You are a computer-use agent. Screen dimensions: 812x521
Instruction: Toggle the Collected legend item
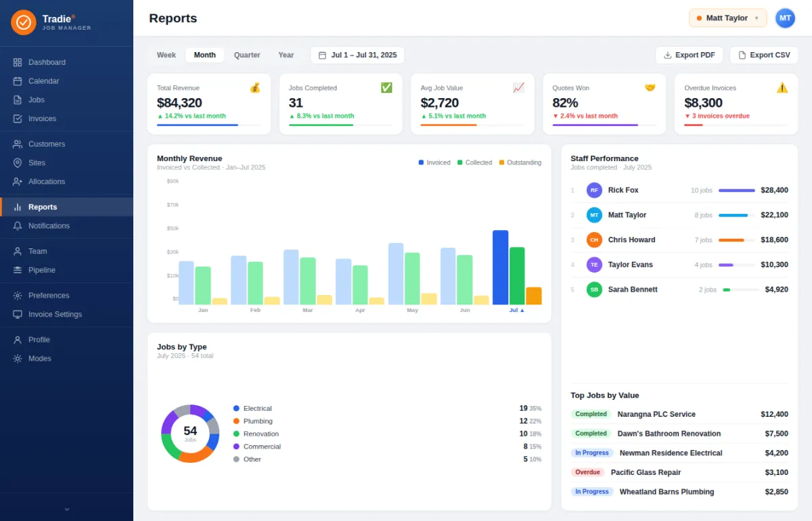pyautogui.click(x=474, y=162)
